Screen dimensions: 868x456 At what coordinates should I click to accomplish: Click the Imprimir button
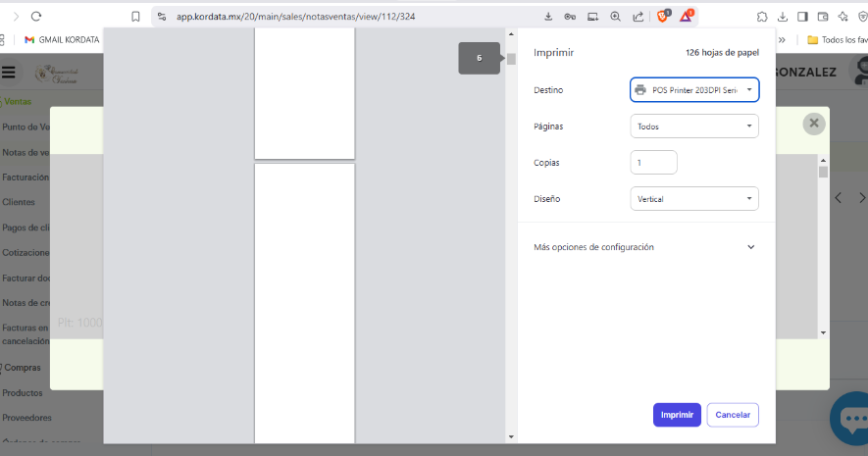pos(677,415)
